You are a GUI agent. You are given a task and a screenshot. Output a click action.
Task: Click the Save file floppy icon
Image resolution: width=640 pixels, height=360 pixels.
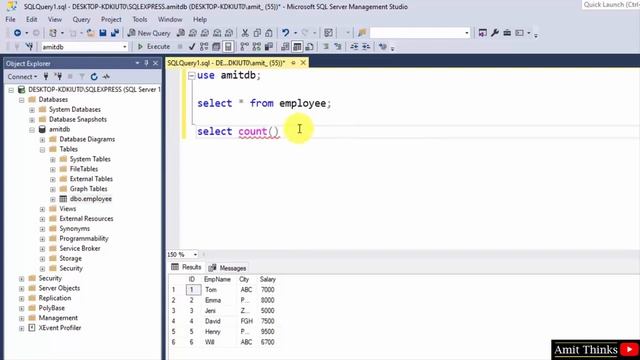coord(103,33)
